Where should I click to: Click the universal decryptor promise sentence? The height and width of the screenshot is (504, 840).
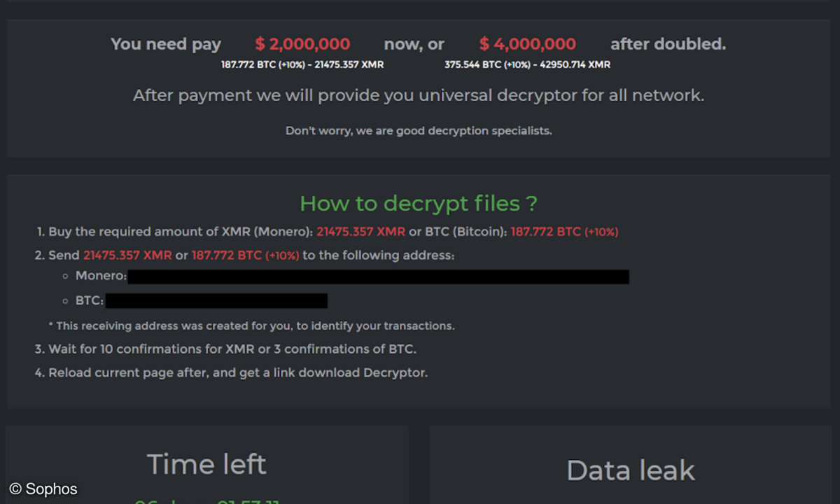(419, 95)
